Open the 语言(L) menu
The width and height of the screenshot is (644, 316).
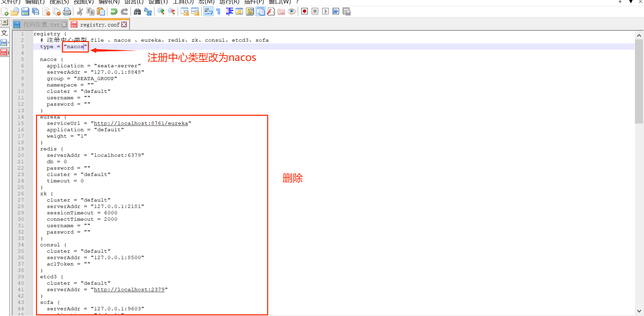pyautogui.click(x=134, y=2)
